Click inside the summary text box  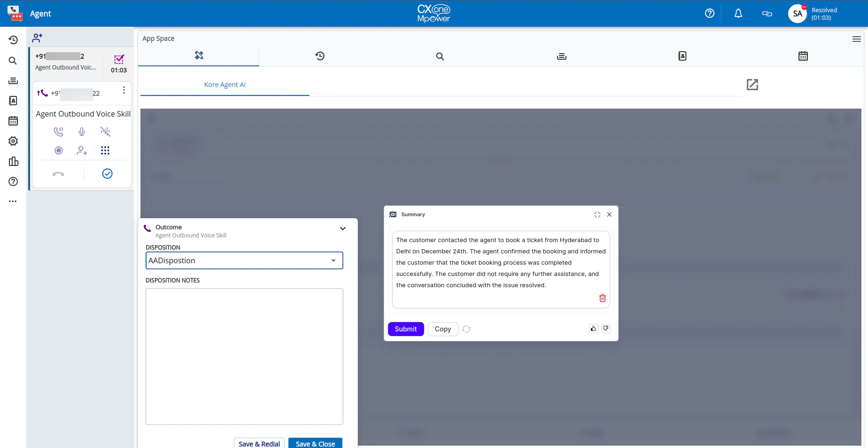(501, 269)
